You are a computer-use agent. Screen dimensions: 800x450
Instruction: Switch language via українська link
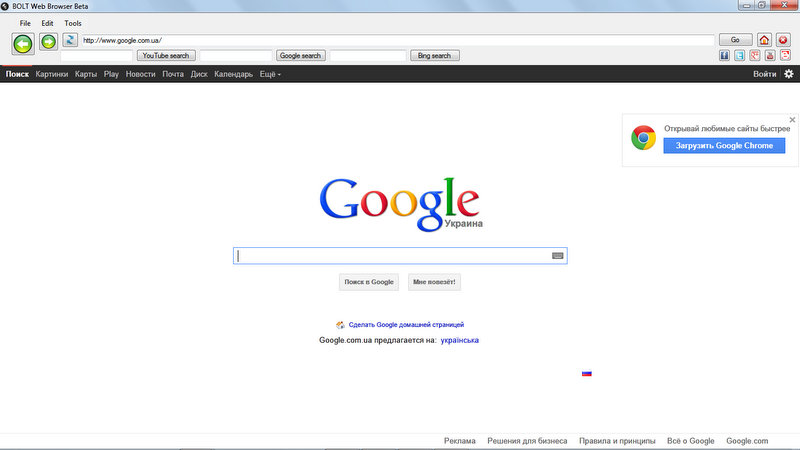coord(460,340)
